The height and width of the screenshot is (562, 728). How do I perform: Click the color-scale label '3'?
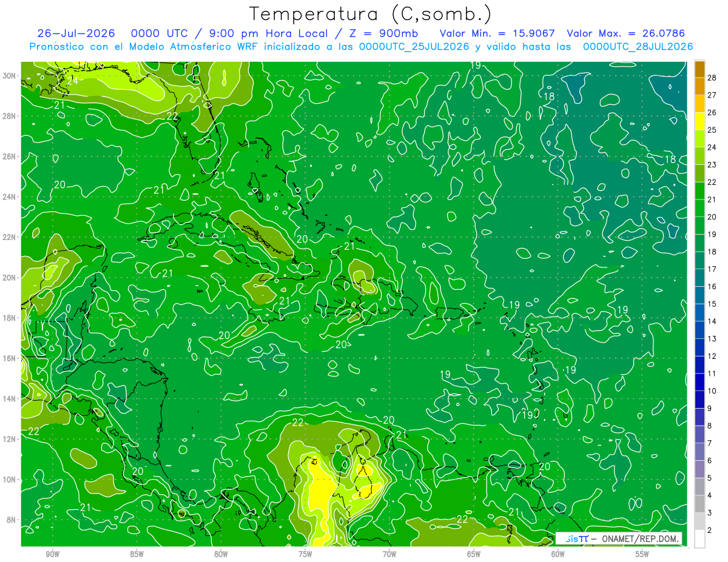(710, 513)
